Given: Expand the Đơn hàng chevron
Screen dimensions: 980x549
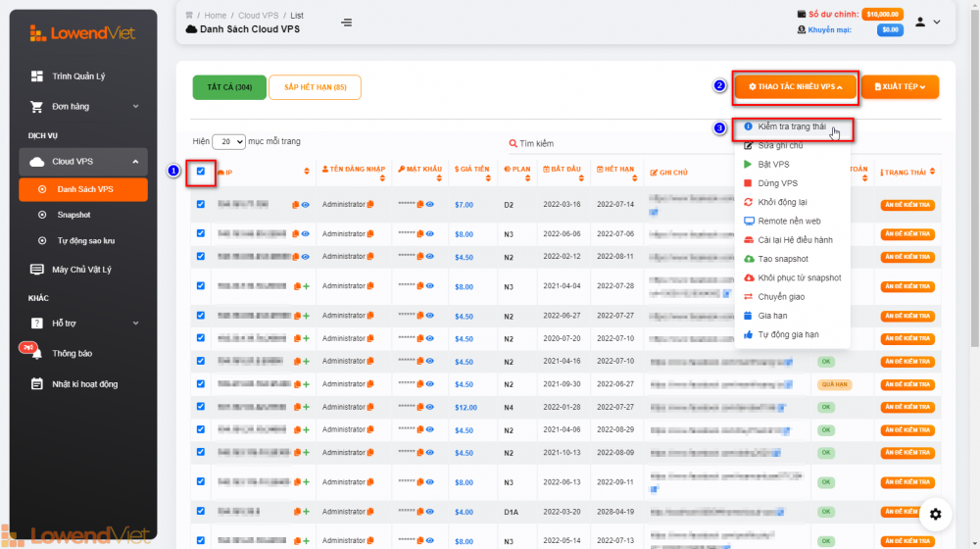Looking at the screenshot, I should pyautogui.click(x=135, y=106).
